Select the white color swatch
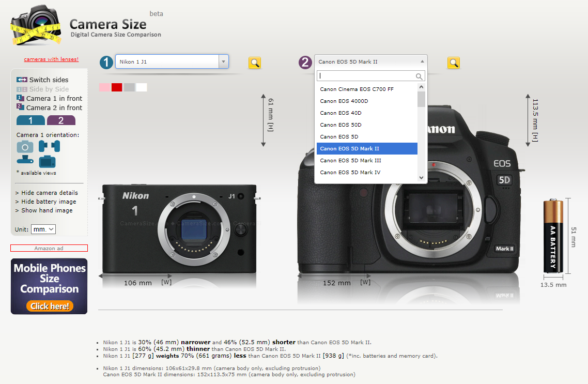 click(142, 87)
